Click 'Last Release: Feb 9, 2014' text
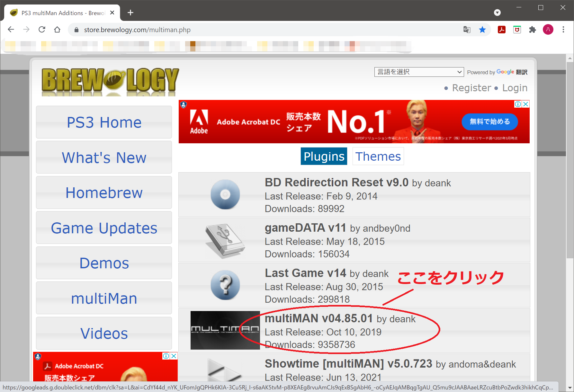Viewport: 574px width, 392px height. tap(321, 196)
